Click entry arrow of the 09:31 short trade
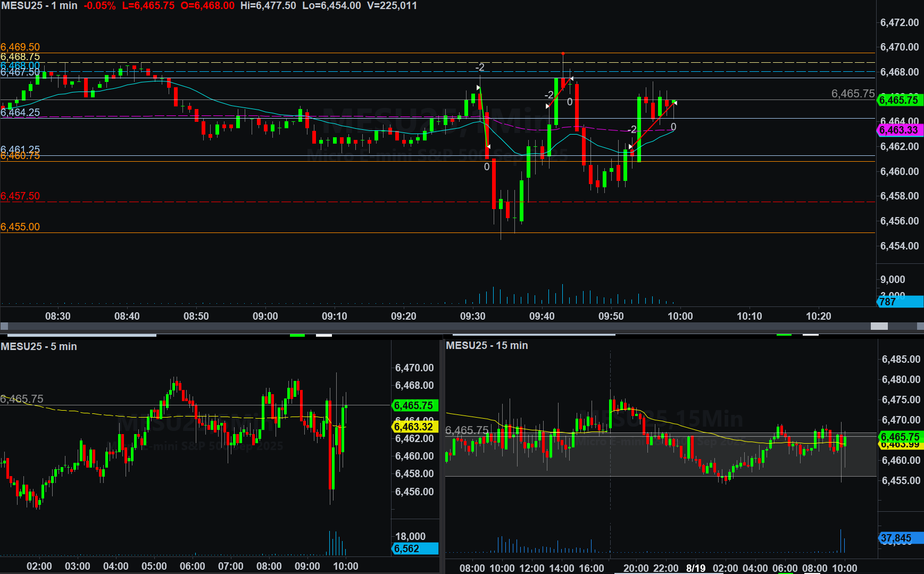Viewport: 924px width, 574px height. (478, 88)
